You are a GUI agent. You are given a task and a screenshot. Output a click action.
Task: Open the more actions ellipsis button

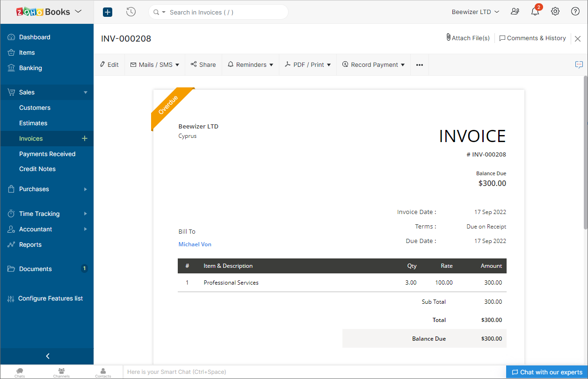[419, 65]
